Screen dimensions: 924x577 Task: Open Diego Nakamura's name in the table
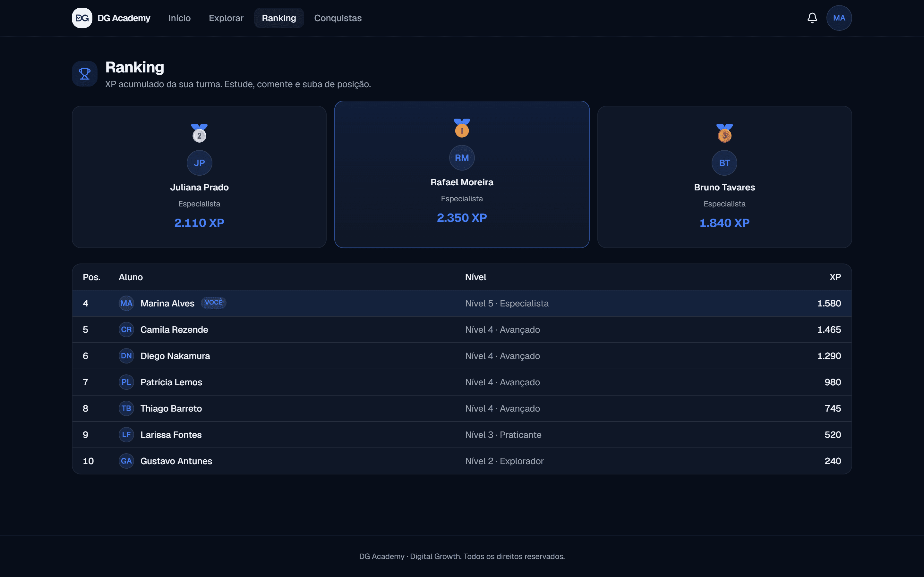pos(175,356)
